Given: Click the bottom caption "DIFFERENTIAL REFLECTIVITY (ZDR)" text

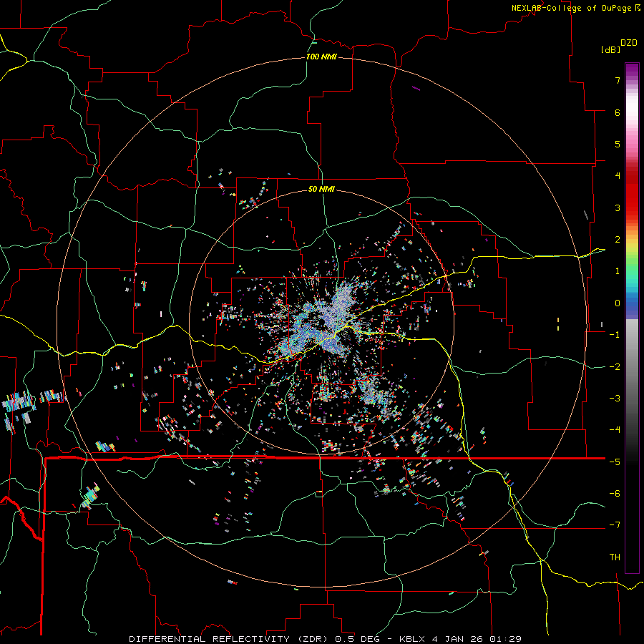Looking at the screenshot, I should [230, 639].
